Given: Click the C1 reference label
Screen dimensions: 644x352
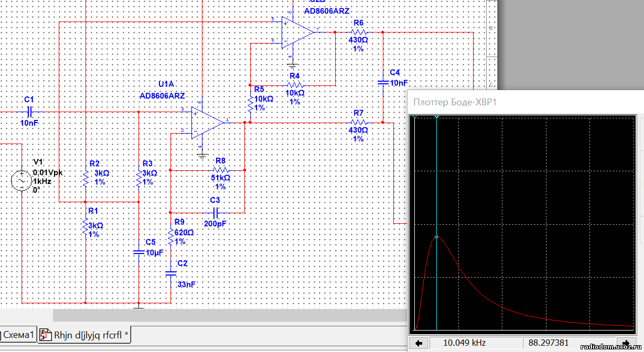Looking at the screenshot, I should coord(29,99).
